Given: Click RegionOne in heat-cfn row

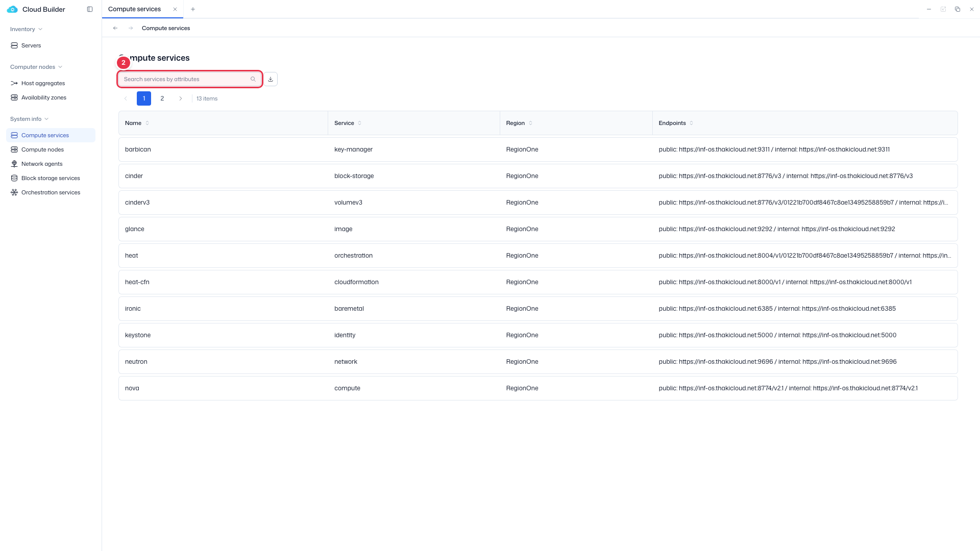Looking at the screenshot, I should pos(522,282).
